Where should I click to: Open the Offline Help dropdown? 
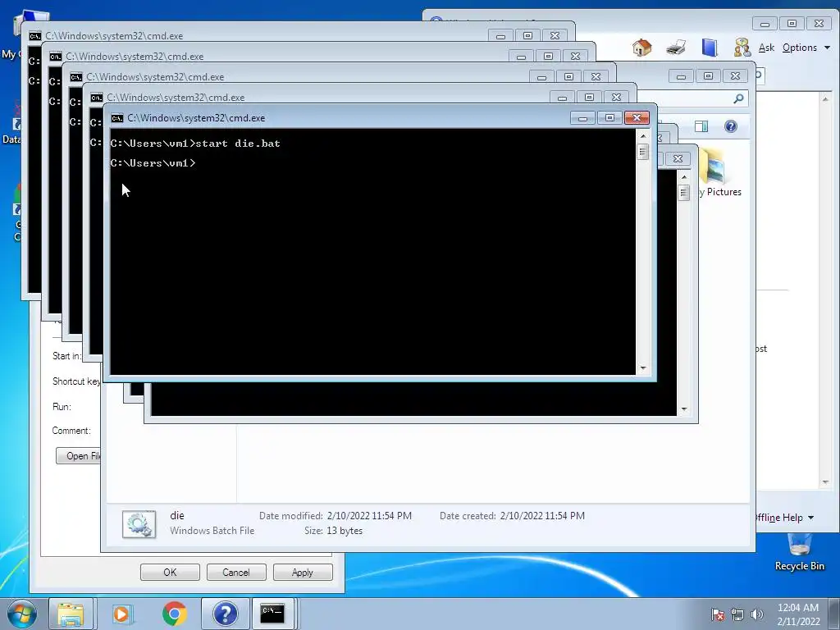click(784, 518)
